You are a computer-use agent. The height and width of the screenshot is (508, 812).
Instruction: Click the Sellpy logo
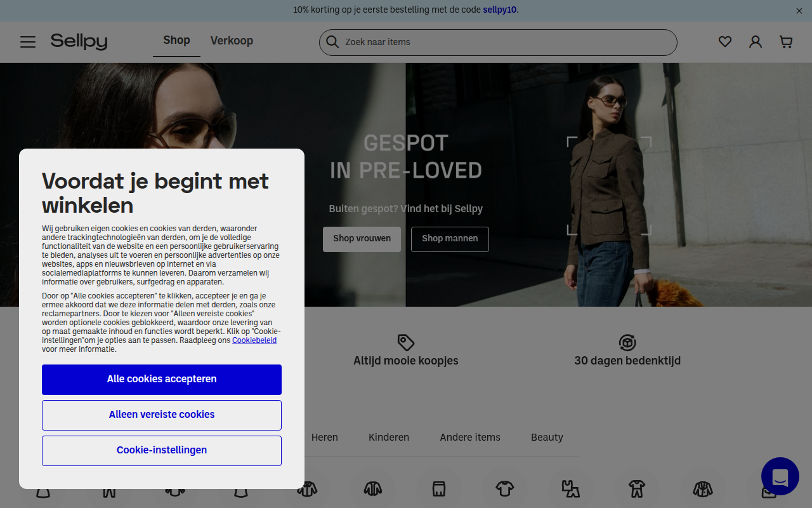point(79,41)
